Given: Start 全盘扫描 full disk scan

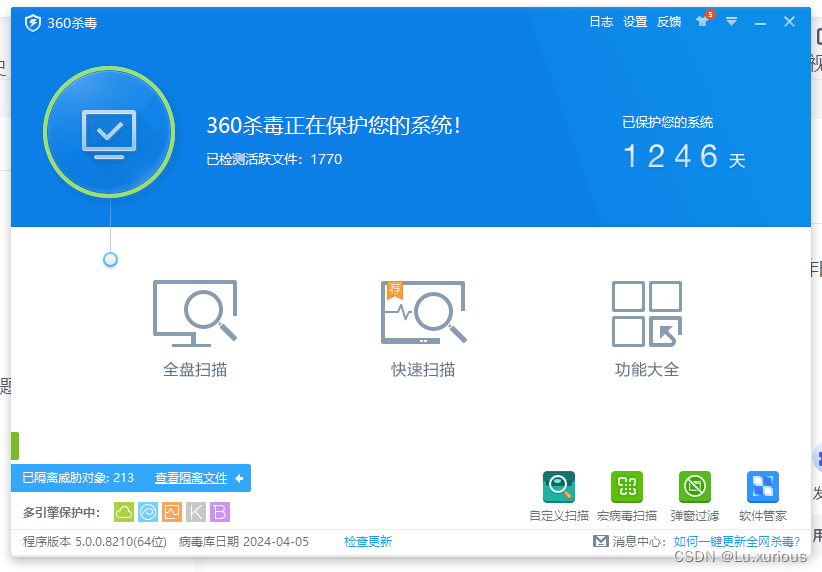Looking at the screenshot, I should pyautogui.click(x=195, y=327).
